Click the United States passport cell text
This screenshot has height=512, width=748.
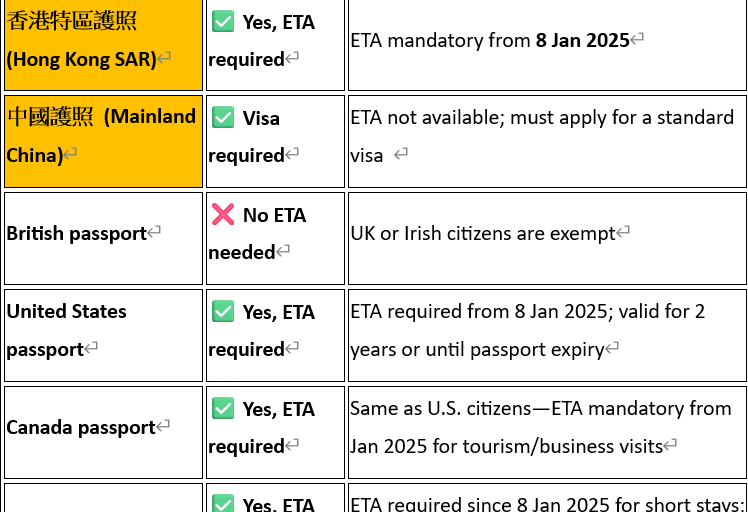[66, 330]
